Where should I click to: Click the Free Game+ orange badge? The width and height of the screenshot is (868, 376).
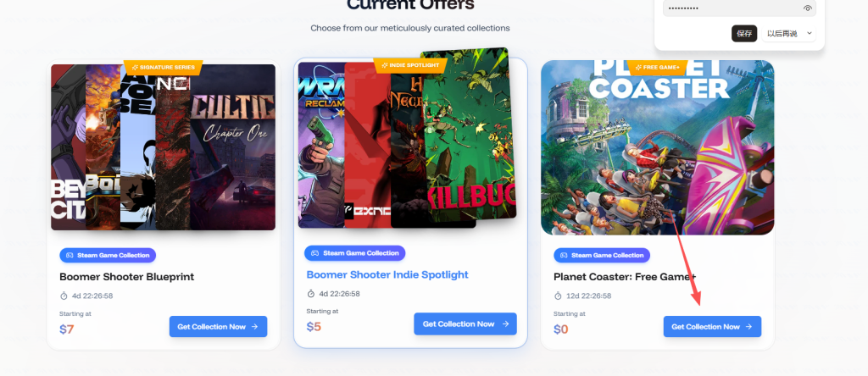tap(658, 68)
